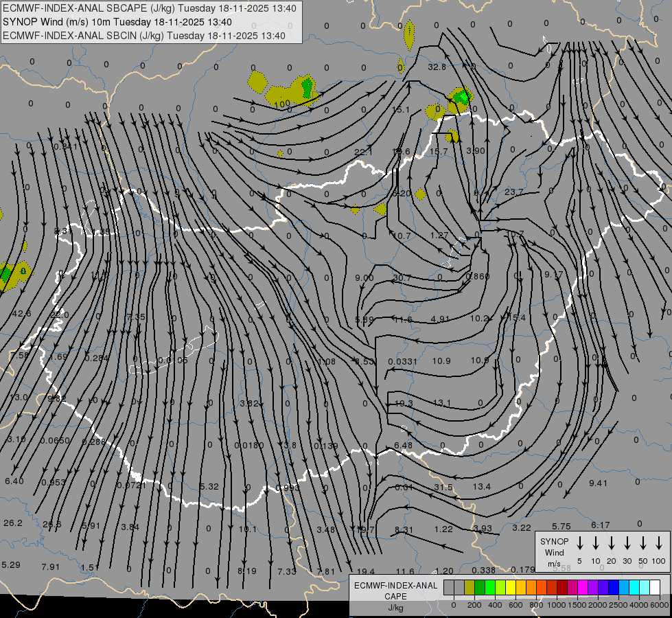Click the 20 m/s wind arrow in SYNOP legend

tap(612, 543)
